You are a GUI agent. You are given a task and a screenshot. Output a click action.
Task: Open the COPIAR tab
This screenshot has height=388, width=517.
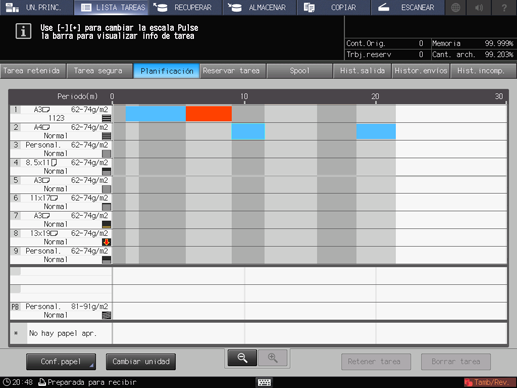click(x=334, y=7)
